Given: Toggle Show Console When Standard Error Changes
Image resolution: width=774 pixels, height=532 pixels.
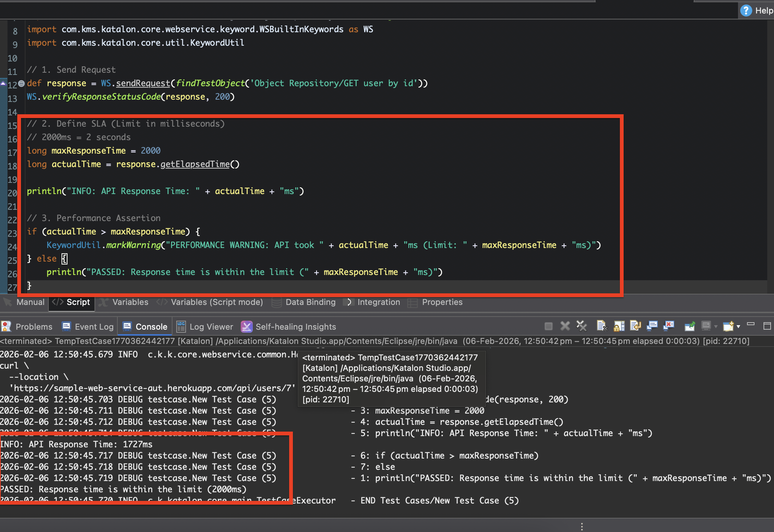Looking at the screenshot, I should [x=669, y=326].
